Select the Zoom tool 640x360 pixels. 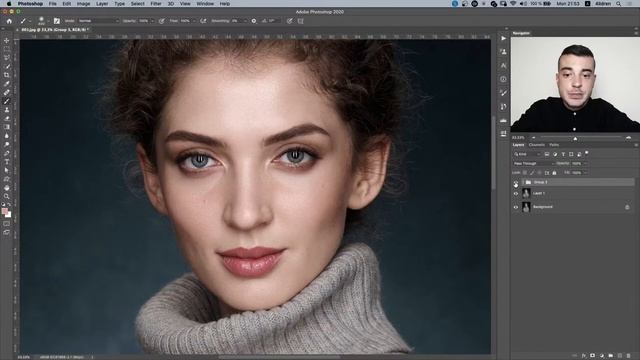click(x=7, y=196)
